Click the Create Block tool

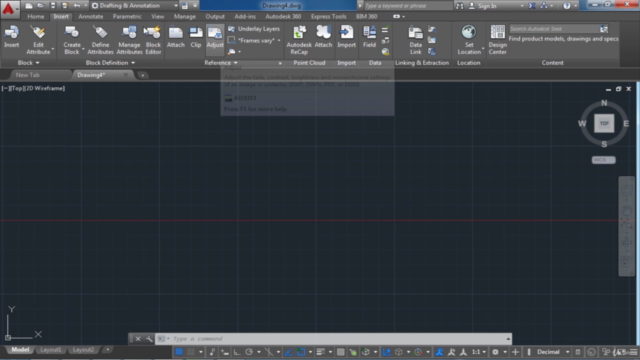tap(72, 40)
